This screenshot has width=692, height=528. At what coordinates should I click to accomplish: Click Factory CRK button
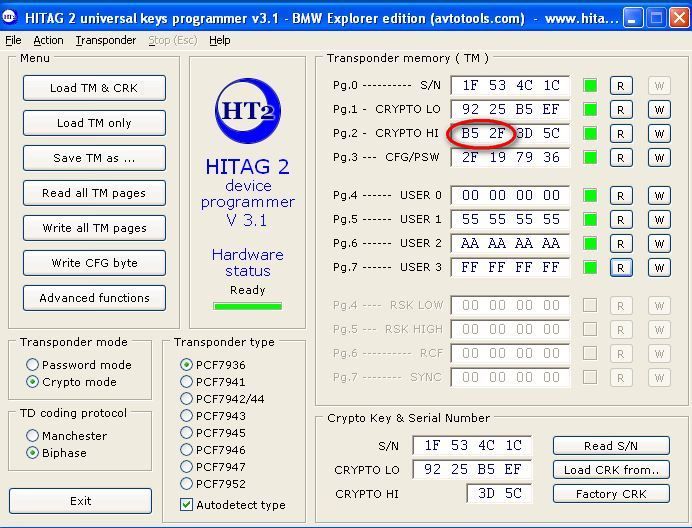611,494
